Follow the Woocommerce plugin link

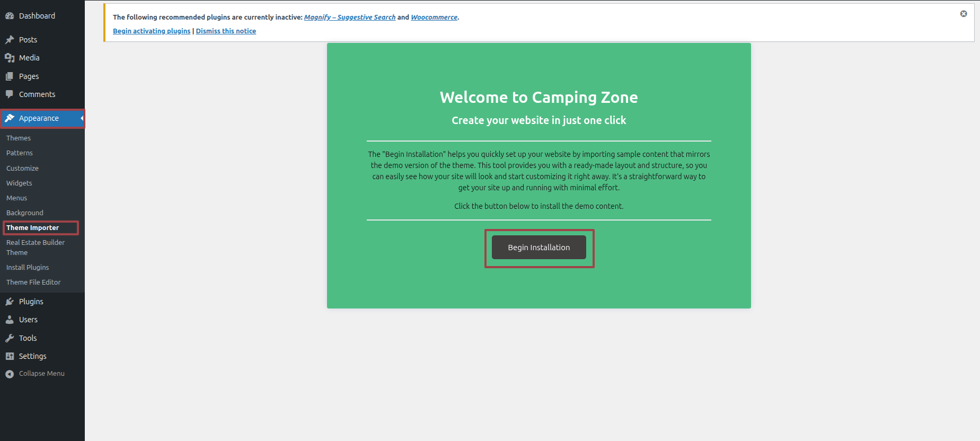434,17
